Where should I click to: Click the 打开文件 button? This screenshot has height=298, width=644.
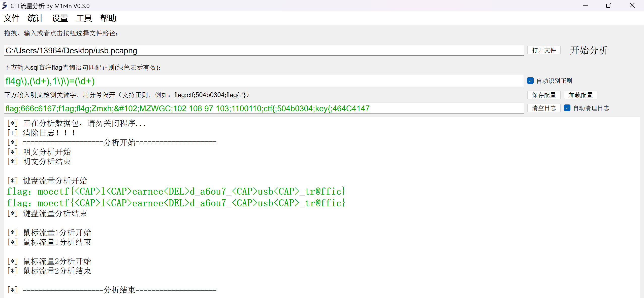(544, 50)
